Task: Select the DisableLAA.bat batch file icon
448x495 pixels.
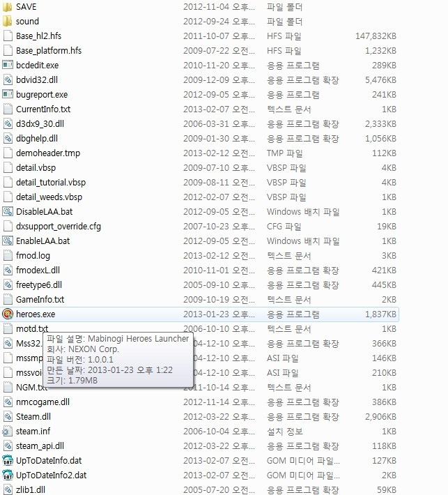Action: (x=8, y=211)
